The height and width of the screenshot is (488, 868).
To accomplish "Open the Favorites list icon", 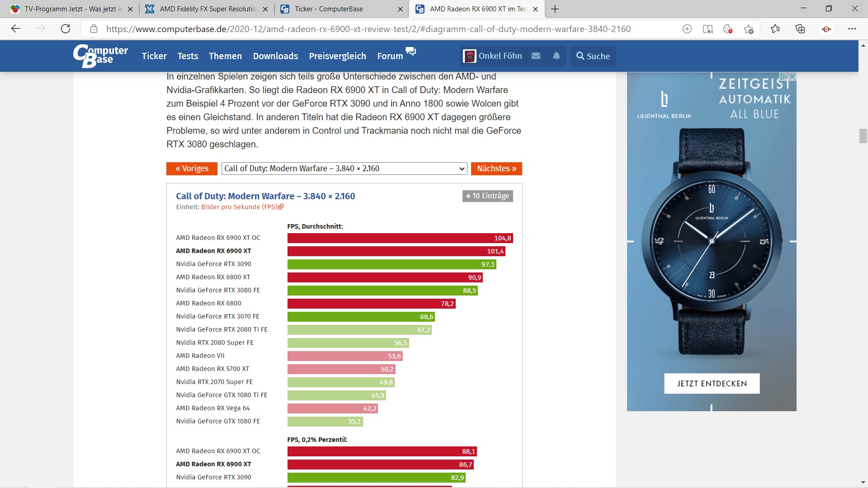I will click(x=775, y=29).
